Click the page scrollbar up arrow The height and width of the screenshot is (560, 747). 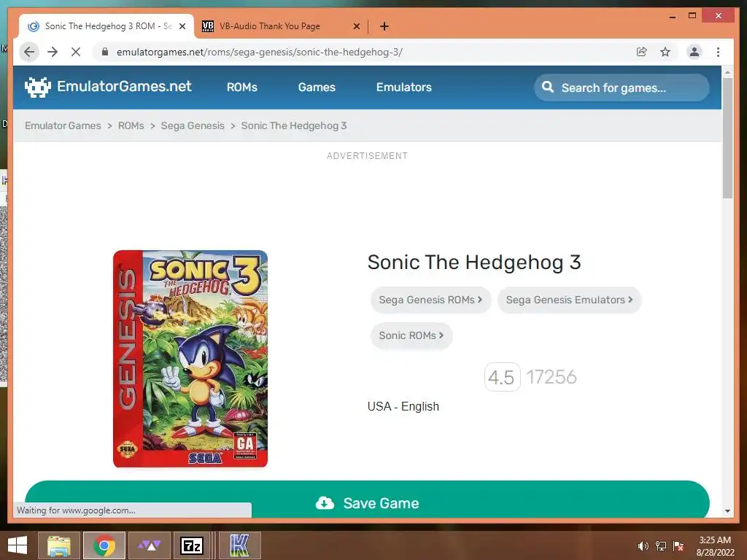pos(727,72)
